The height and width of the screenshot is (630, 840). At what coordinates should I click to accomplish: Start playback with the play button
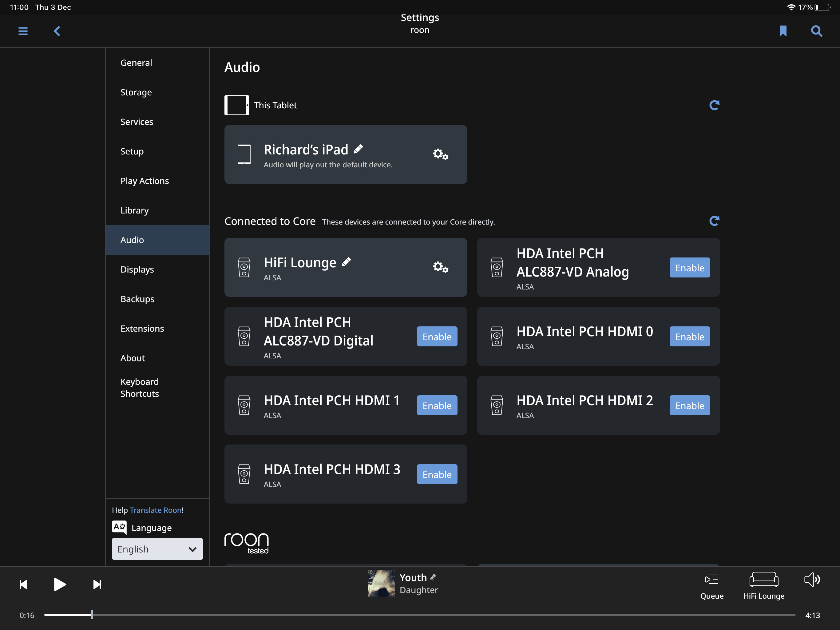coord(60,584)
